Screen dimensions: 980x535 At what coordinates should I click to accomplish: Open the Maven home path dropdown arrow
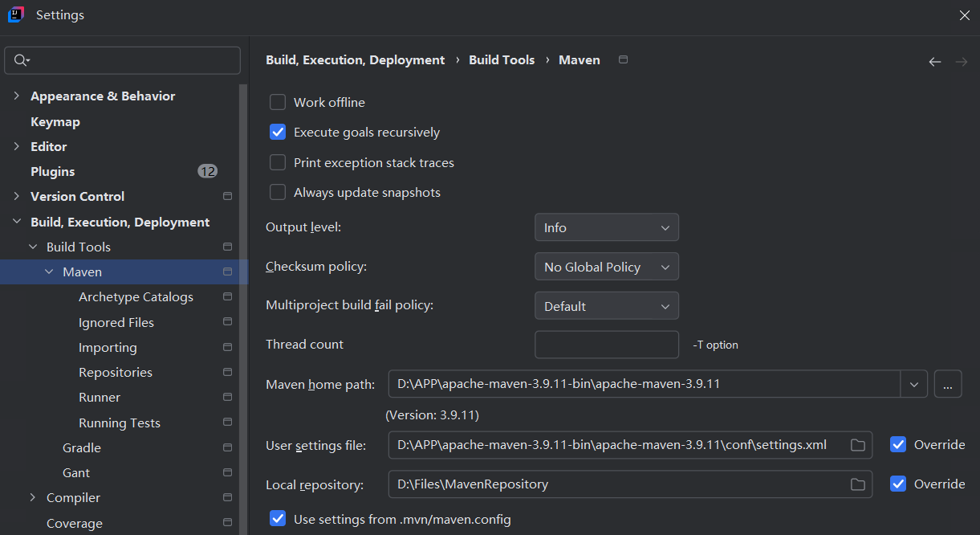point(913,384)
